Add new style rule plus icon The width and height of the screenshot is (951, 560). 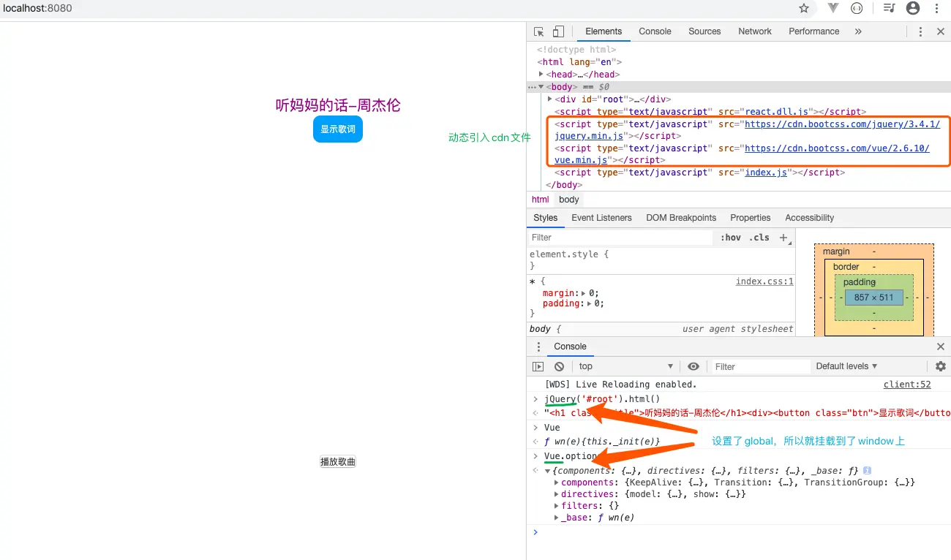pyautogui.click(x=783, y=238)
